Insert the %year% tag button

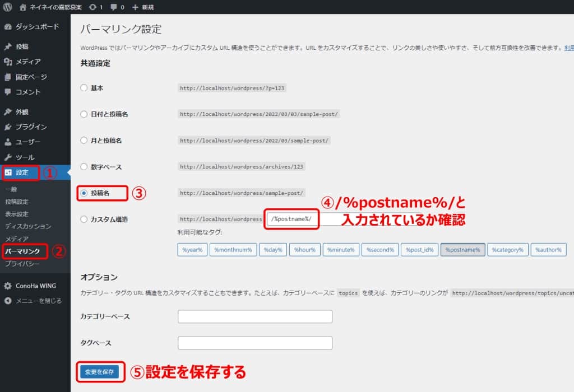pyautogui.click(x=193, y=250)
